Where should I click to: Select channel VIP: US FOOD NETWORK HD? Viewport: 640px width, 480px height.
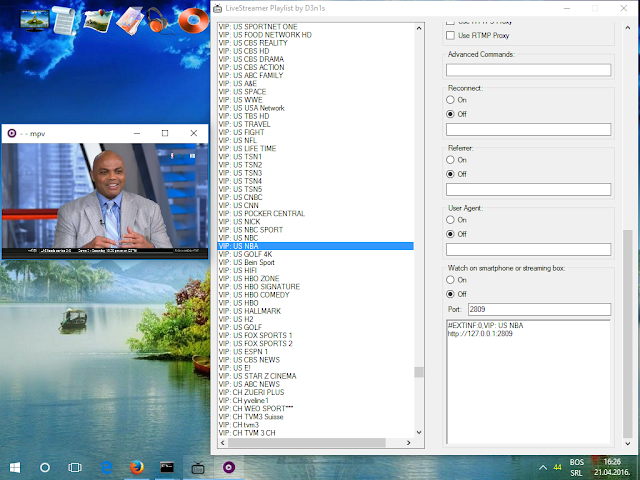click(x=316, y=35)
